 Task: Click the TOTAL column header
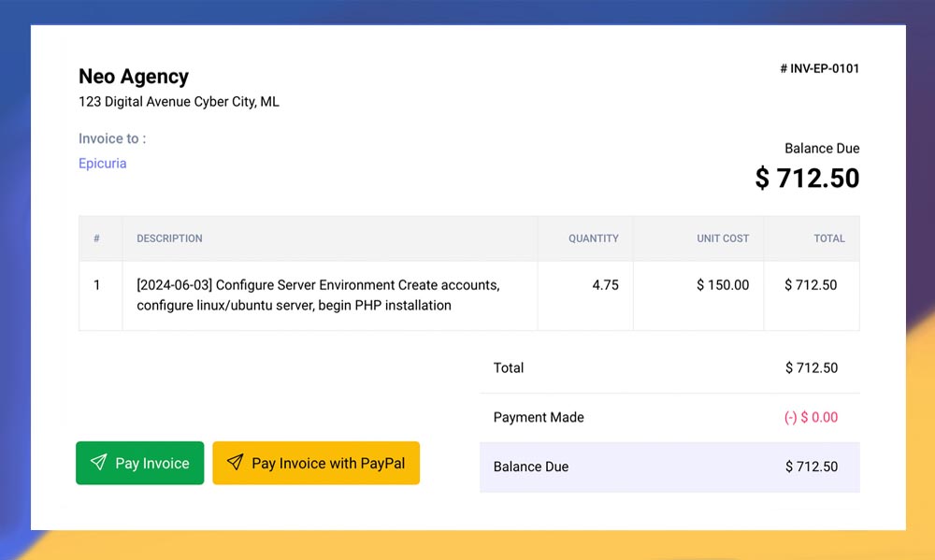tap(828, 238)
